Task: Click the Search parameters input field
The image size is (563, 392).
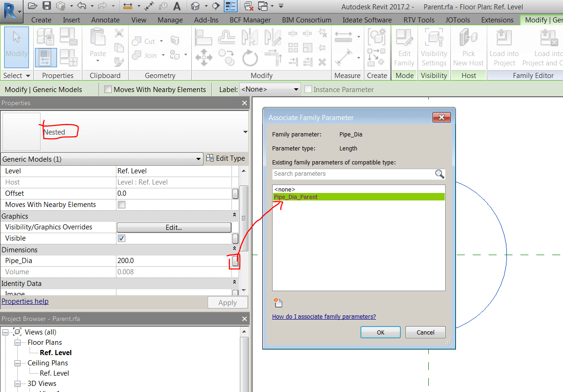Action: tap(354, 174)
